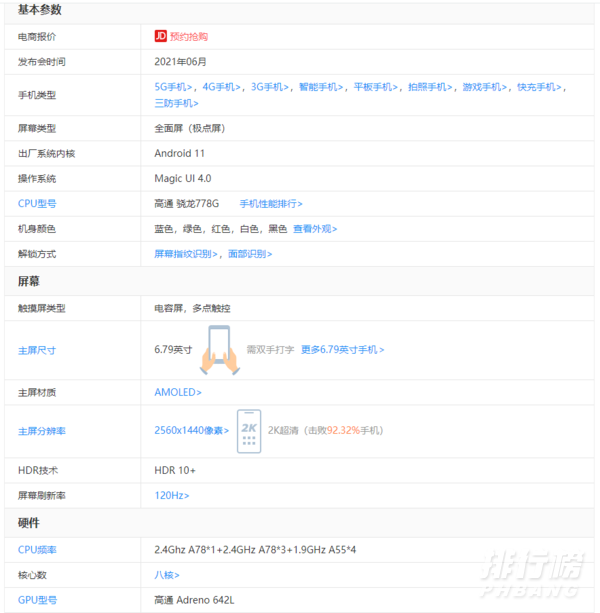This screenshot has height=613, width=600.
Task: Open the 平板手机 category link
Action: [376, 87]
